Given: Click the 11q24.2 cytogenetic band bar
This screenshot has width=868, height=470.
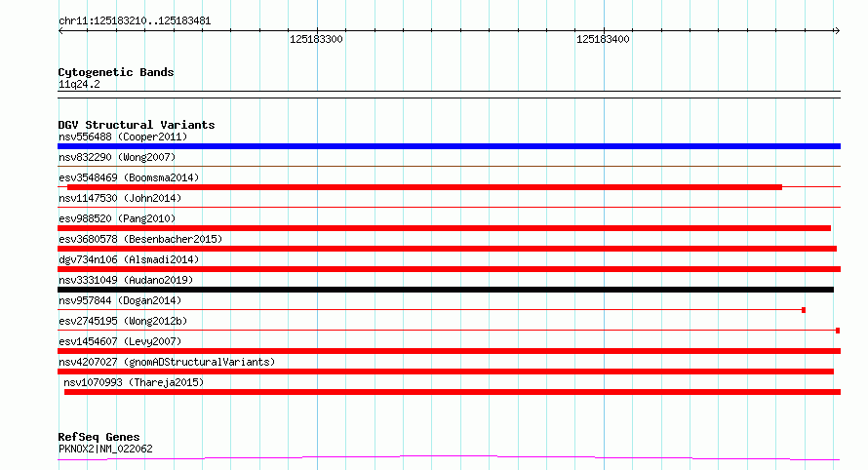Looking at the screenshot, I should 449,95.
